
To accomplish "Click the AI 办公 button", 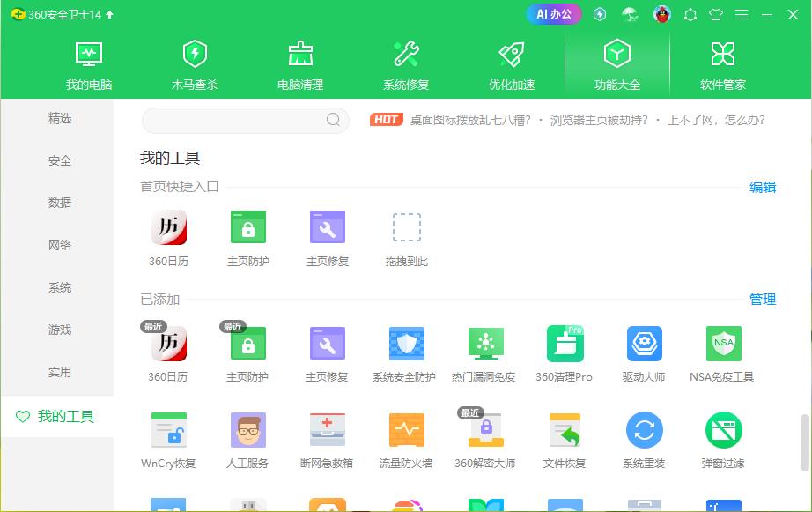I will (554, 14).
